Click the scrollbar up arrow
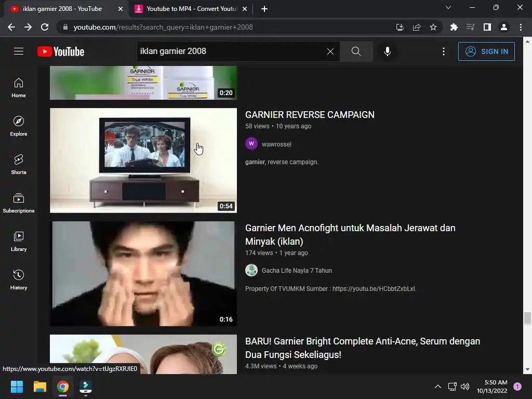532x399 pixels. click(527, 42)
